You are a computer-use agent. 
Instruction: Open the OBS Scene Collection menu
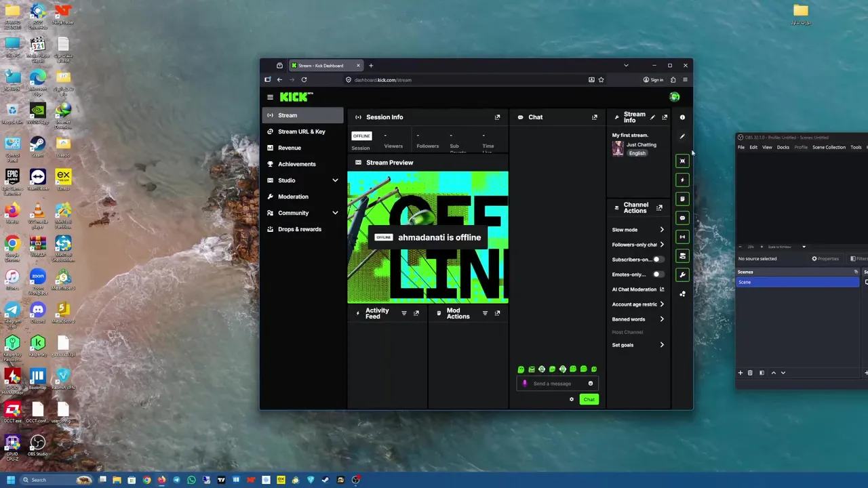tap(829, 147)
